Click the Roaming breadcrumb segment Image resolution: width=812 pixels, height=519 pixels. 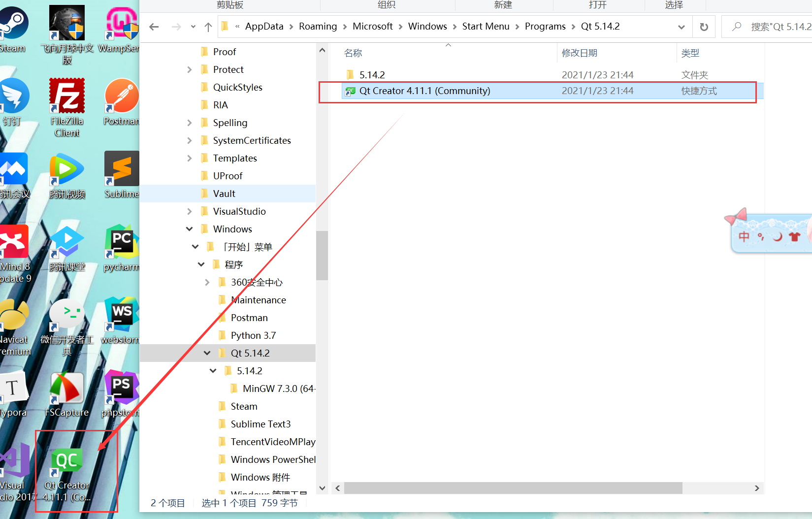pyautogui.click(x=318, y=27)
